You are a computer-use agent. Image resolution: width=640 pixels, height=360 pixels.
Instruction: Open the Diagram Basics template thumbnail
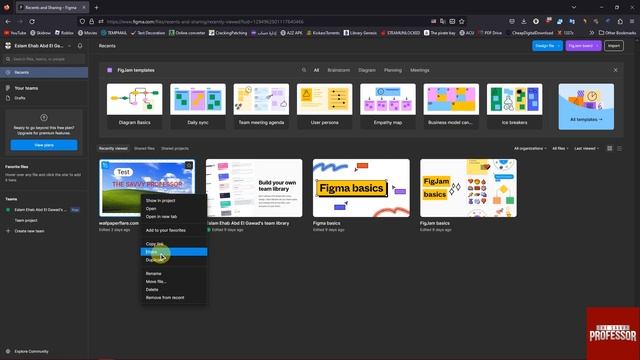tap(134, 99)
